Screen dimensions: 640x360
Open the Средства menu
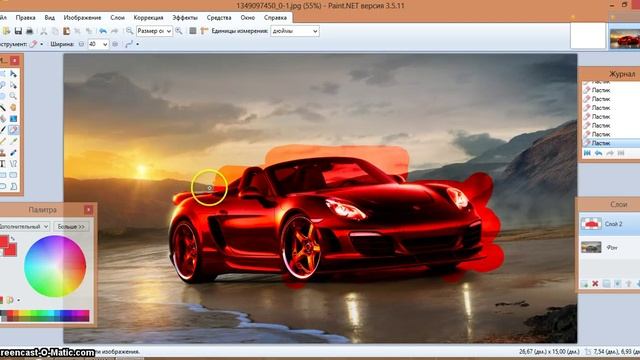[219, 18]
